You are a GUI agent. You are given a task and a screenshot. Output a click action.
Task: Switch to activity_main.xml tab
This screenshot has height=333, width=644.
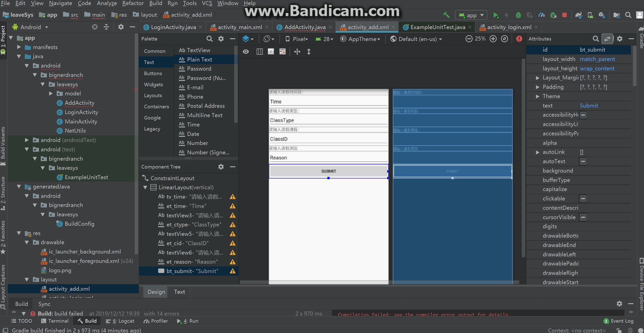(240, 27)
